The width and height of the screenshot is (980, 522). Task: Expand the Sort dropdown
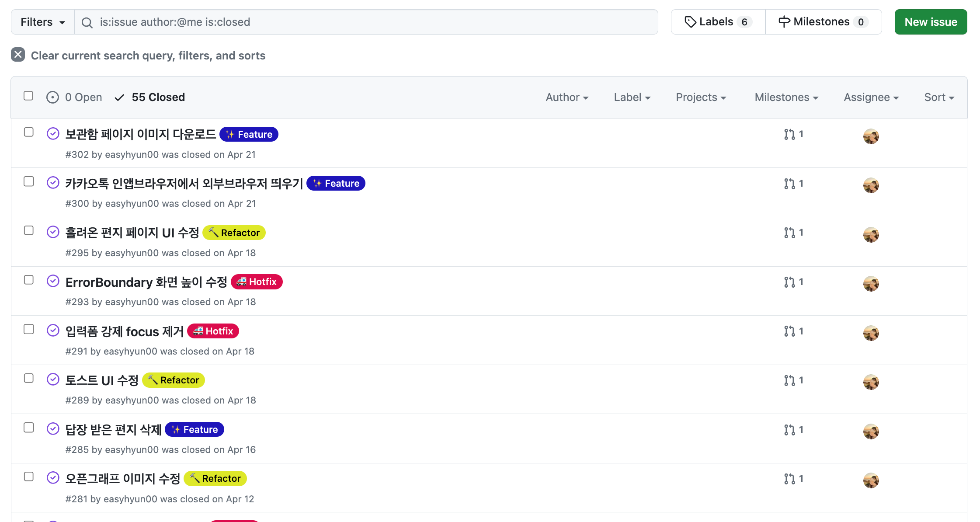point(939,97)
